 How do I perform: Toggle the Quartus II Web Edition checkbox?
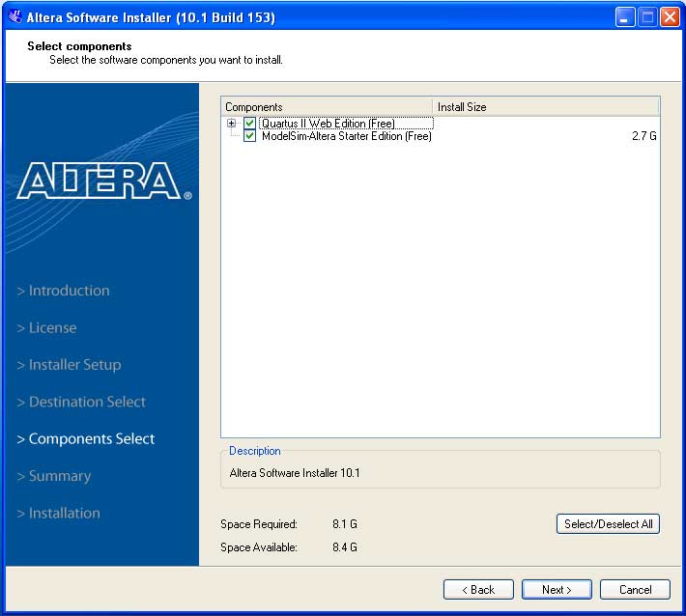click(250, 124)
